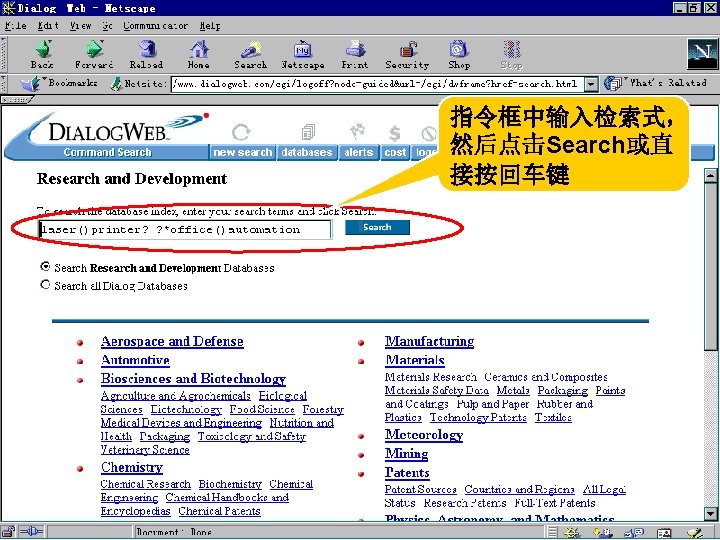Viewport: 720px width, 540px height.
Task: Open the View menu
Action: [80, 26]
